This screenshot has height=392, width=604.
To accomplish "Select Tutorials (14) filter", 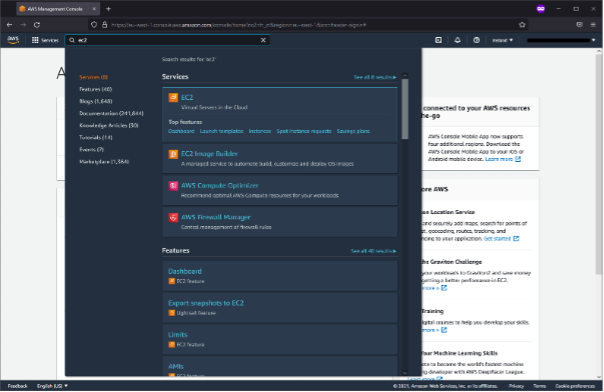I will [x=96, y=137].
